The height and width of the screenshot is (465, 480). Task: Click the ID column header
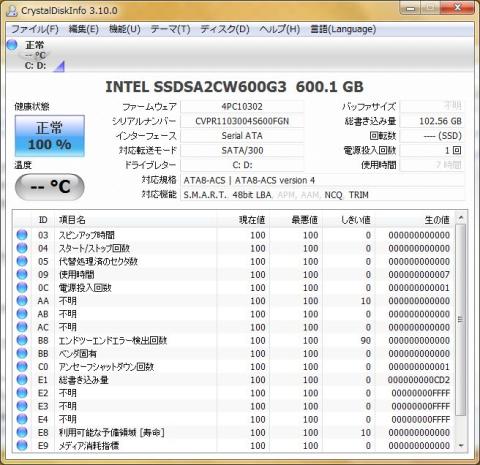pos(43,220)
